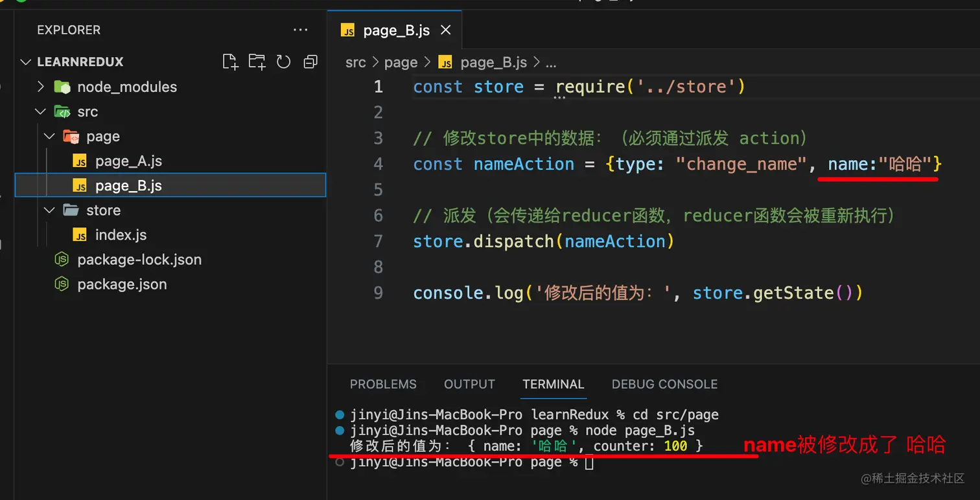Image resolution: width=980 pixels, height=500 pixels.
Task: Click the JS icon beside page_A.js
Action: tap(80, 161)
